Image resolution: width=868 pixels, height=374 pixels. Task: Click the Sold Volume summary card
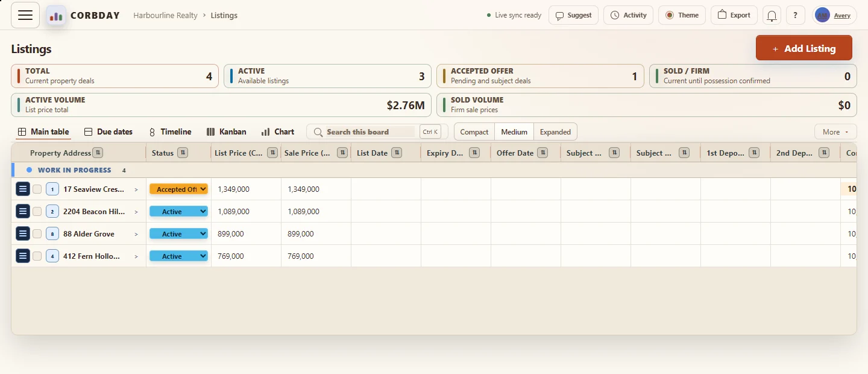(647, 105)
